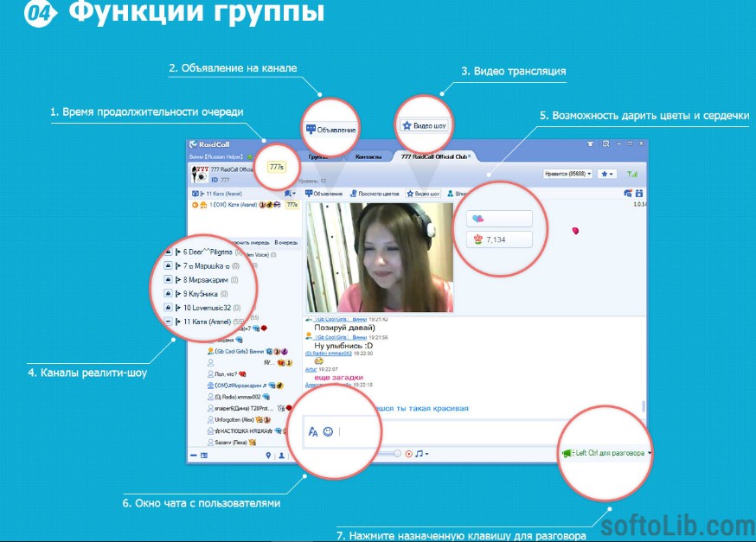756x542 pixels.
Task: Close the 777 RaidCall Official Club tab
Action: 469,156
